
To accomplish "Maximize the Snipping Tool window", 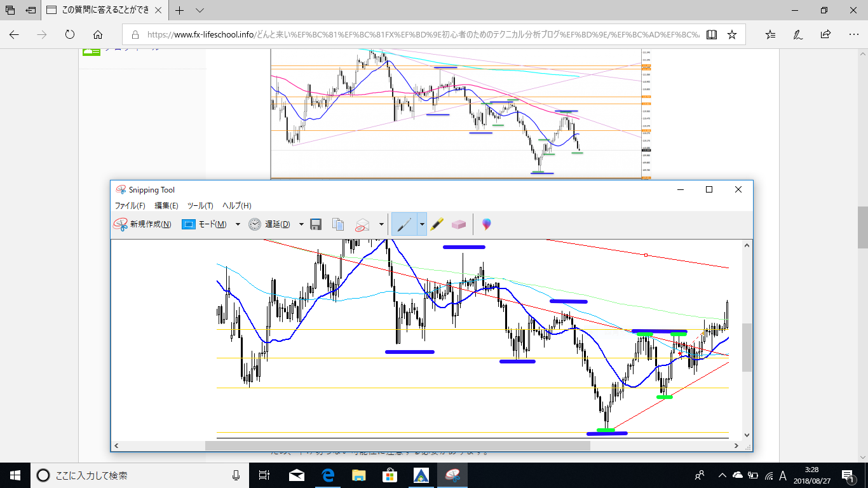I will tap(709, 189).
